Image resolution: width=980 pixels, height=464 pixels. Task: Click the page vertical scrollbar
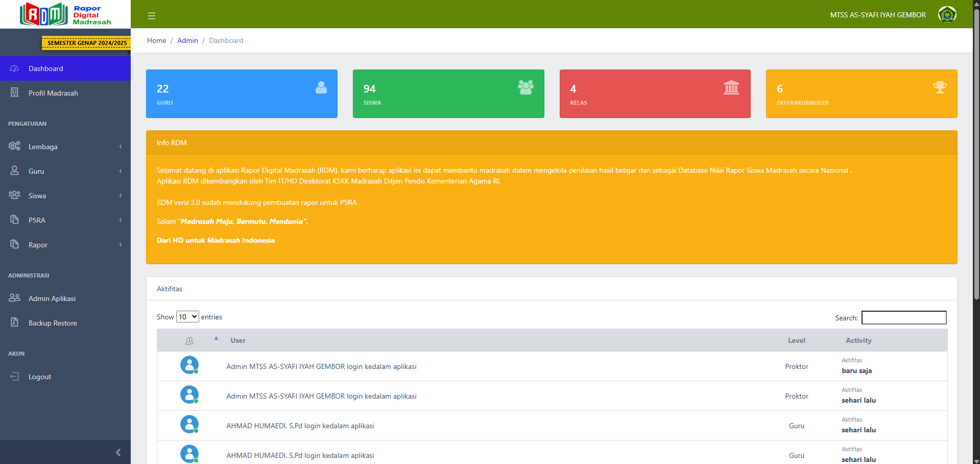pyautogui.click(x=976, y=153)
